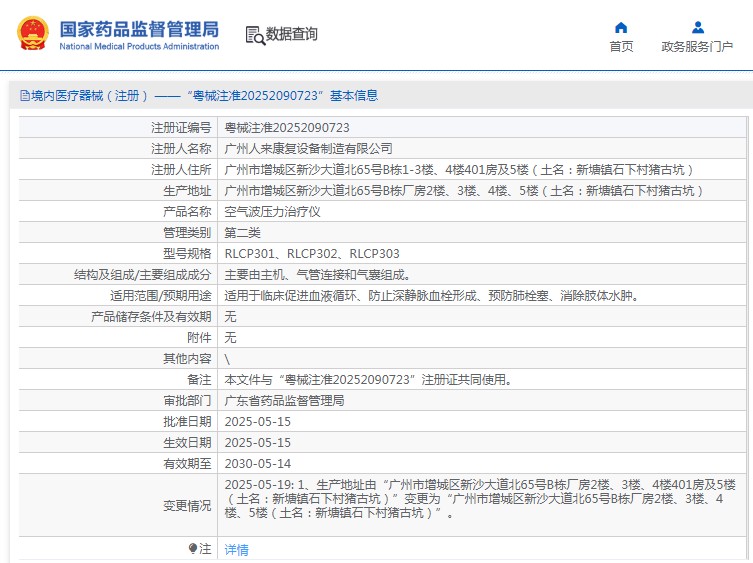Click registration number value 粤械注准20252090723

[x=286, y=127]
